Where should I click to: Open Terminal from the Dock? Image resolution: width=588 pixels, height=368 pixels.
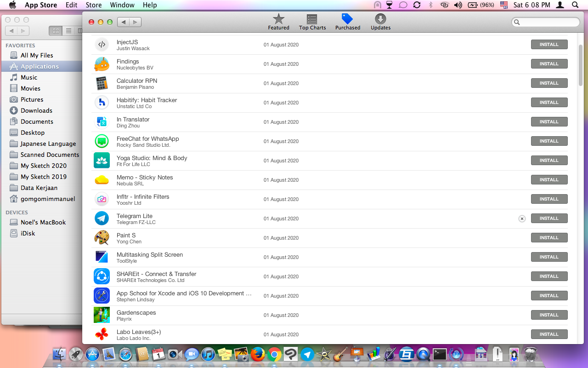point(440,354)
